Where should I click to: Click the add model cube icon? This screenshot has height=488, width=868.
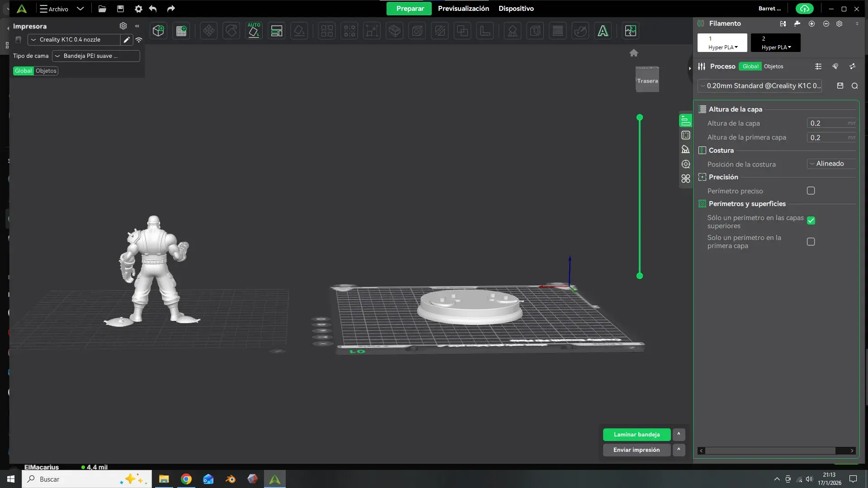158,31
